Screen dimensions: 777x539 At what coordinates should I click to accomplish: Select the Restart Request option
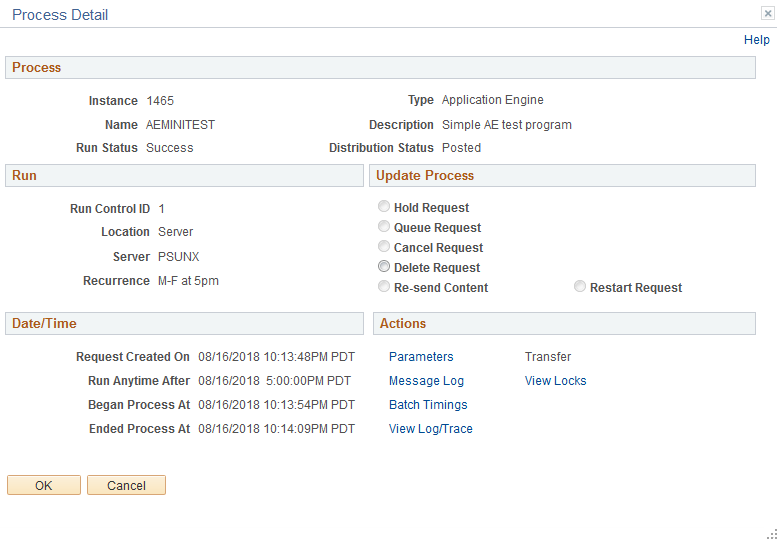point(580,286)
